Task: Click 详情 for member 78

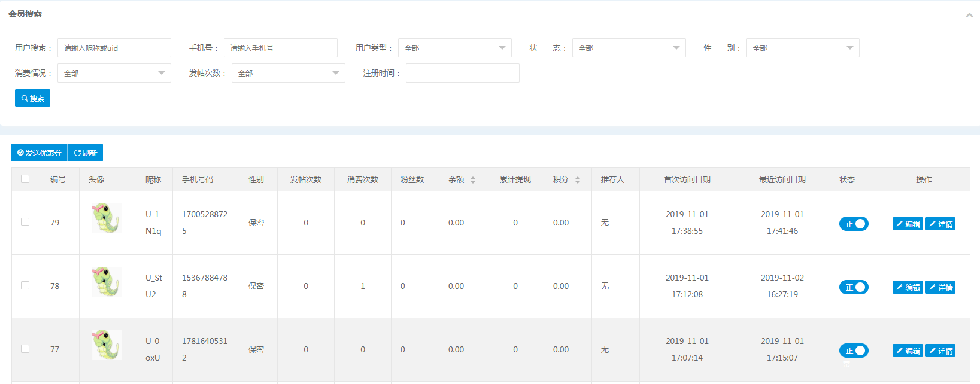Action: (940, 287)
